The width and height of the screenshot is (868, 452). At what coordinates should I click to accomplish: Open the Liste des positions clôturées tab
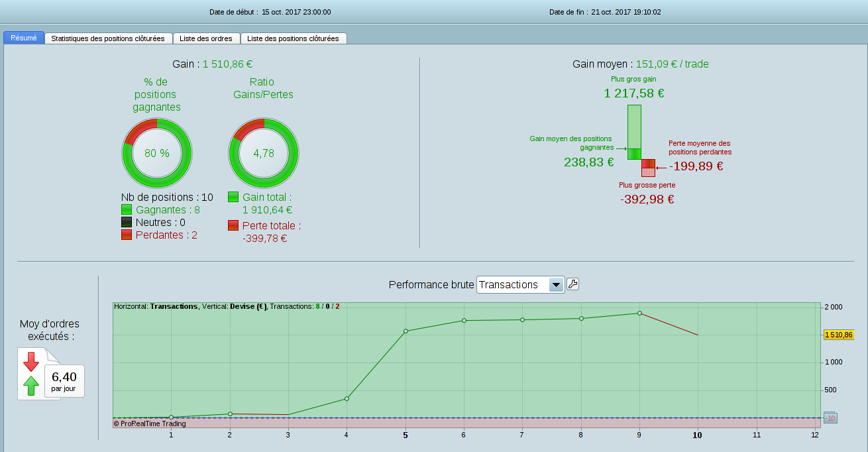click(293, 38)
